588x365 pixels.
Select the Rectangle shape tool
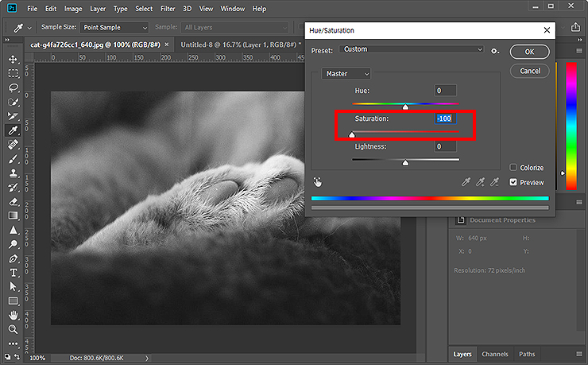pos(14,301)
